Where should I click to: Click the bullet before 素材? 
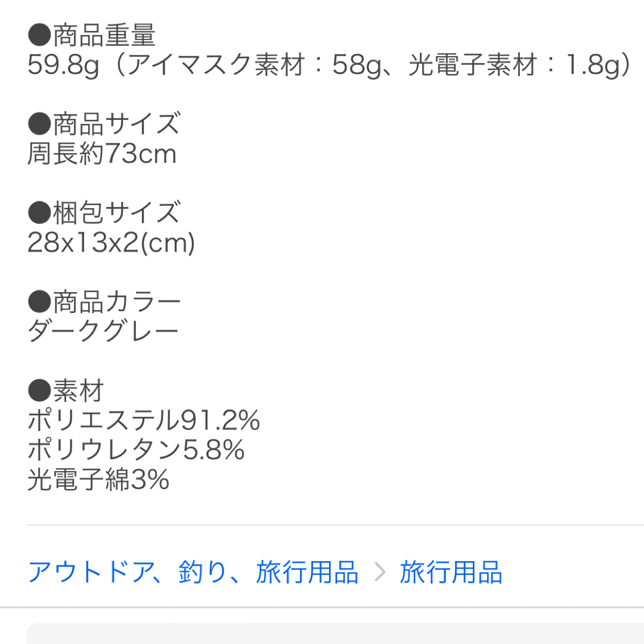(x=39, y=390)
